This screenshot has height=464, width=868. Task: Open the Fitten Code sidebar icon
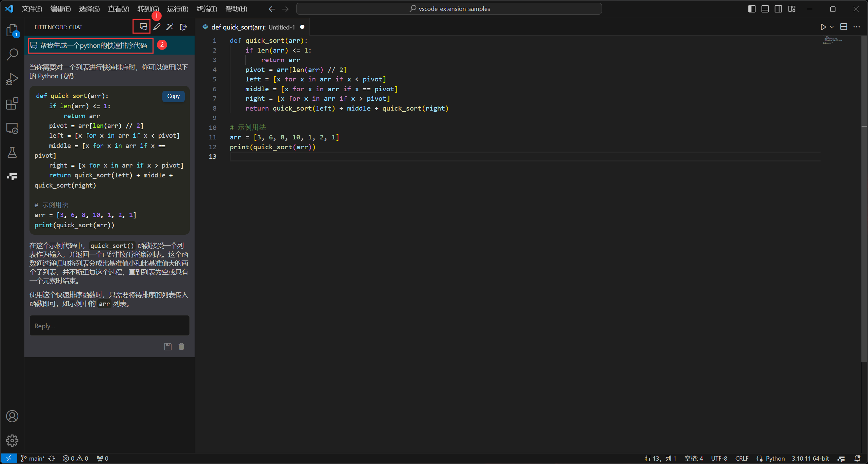(x=12, y=176)
